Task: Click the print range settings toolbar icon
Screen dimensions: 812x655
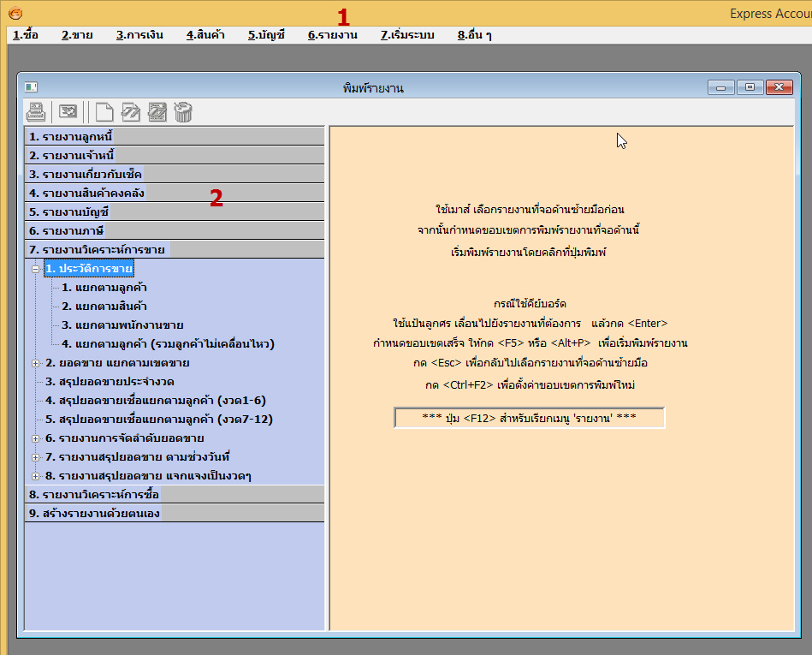Action: [x=68, y=111]
